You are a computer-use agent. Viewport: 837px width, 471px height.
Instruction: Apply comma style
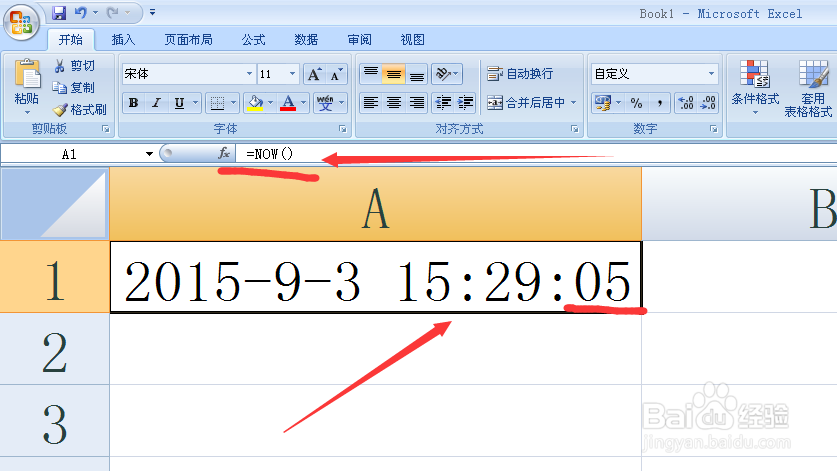pyautogui.click(x=659, y=103)
